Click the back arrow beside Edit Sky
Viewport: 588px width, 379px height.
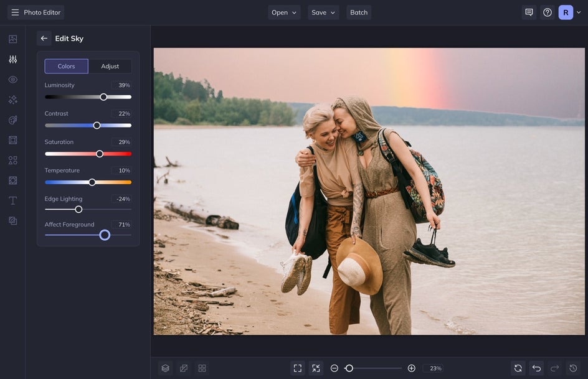click(x=44, y=39)
